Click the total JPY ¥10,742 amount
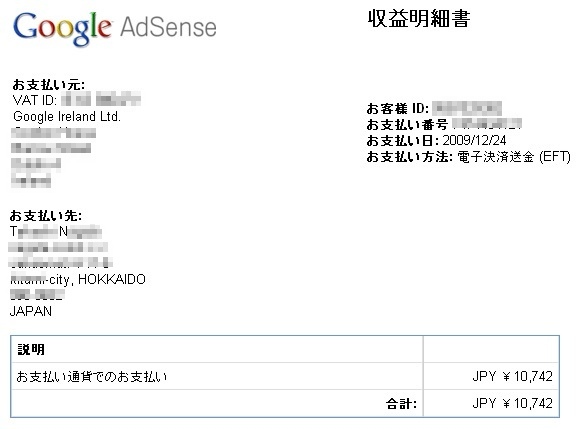 click(512, 404)
